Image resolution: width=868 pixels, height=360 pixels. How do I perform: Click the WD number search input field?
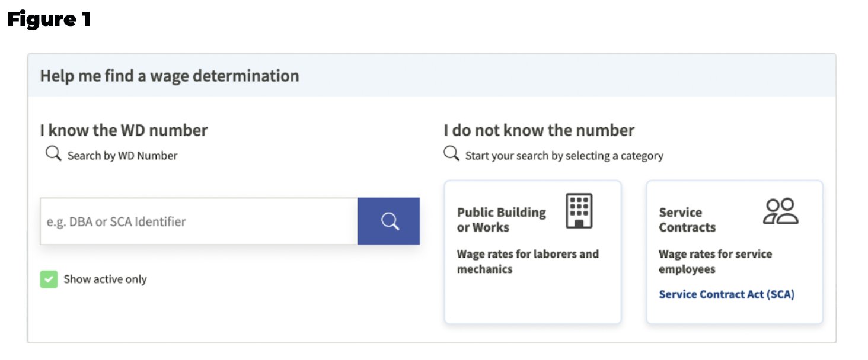point(199,221)
